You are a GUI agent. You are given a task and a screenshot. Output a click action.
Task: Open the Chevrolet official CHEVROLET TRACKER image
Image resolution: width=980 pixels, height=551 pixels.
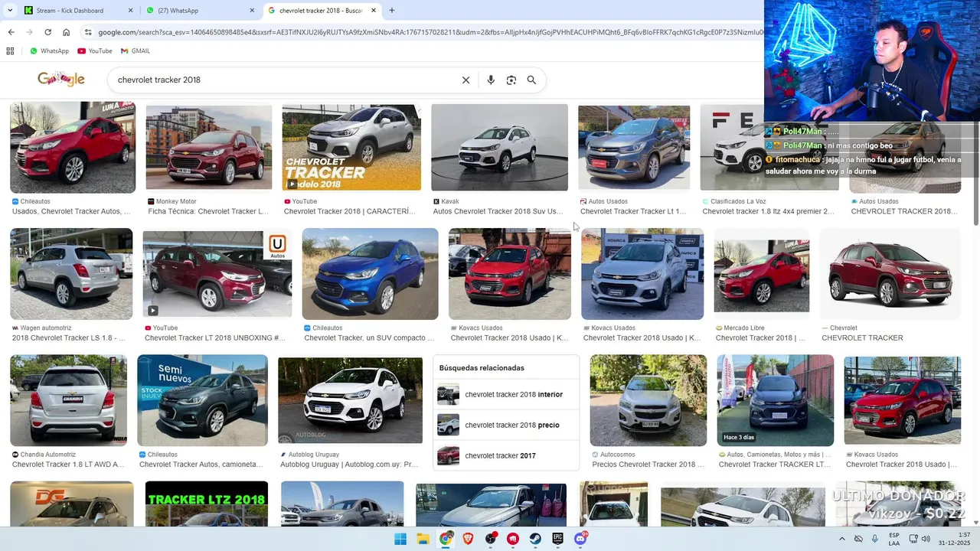click(x=890, y=274)
